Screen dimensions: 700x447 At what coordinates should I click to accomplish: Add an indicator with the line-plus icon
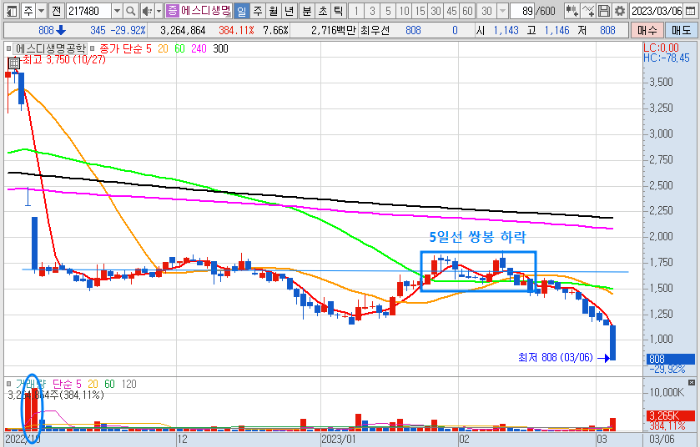(588, 10)
